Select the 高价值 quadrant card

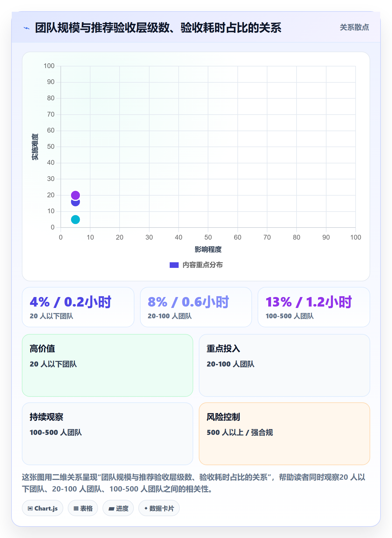click(108, 365)
